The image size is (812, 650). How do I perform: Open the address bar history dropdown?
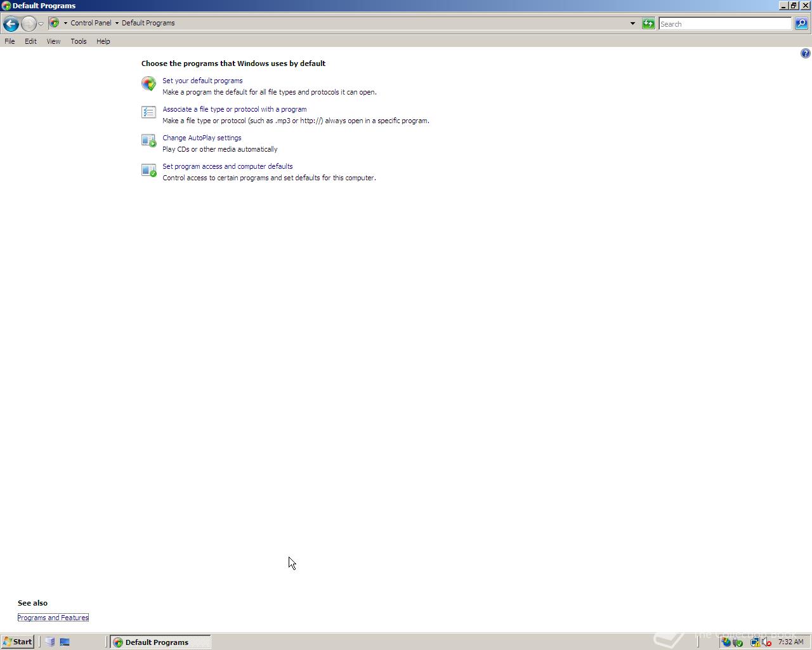pos(632,23)
